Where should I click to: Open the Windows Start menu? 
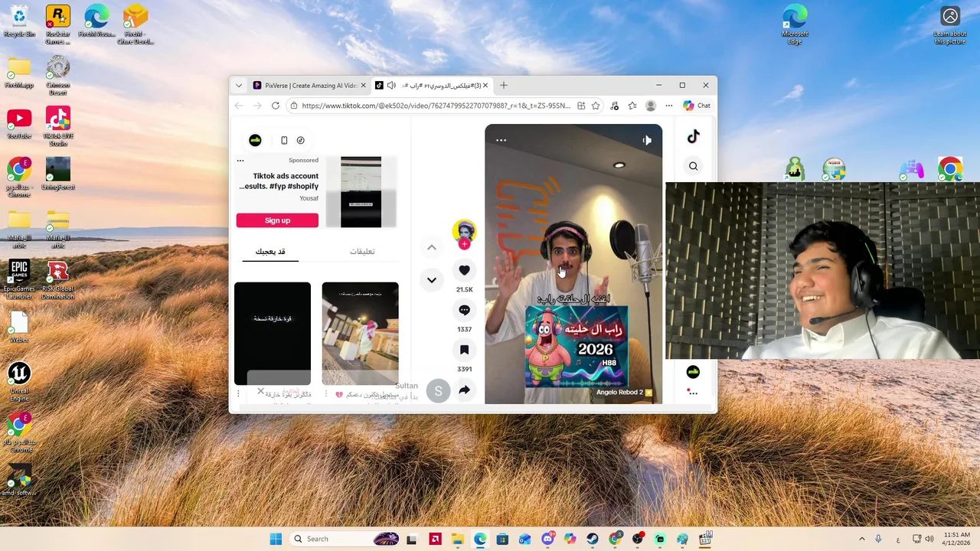pyautogui.click(x=276, y=539)
